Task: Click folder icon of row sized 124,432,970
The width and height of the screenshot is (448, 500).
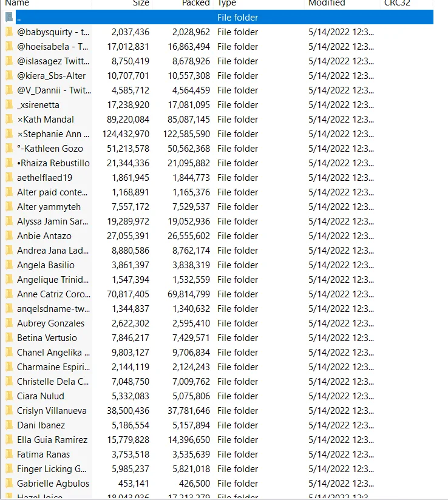Action: click(x=9, y=134)
